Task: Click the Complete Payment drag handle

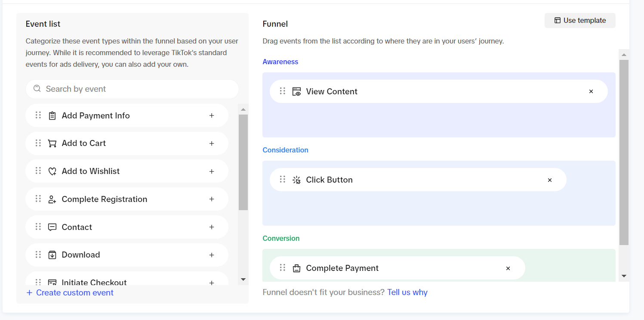Action: coord(282,268)
